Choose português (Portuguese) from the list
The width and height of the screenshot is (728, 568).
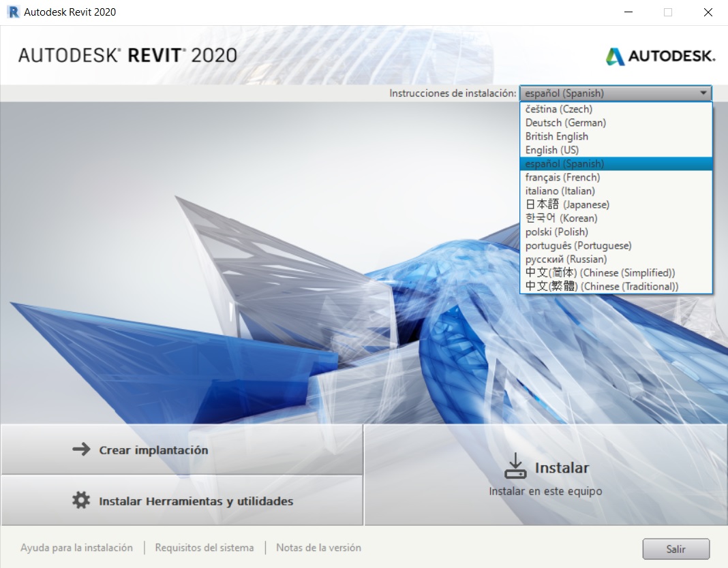point(616,245)
